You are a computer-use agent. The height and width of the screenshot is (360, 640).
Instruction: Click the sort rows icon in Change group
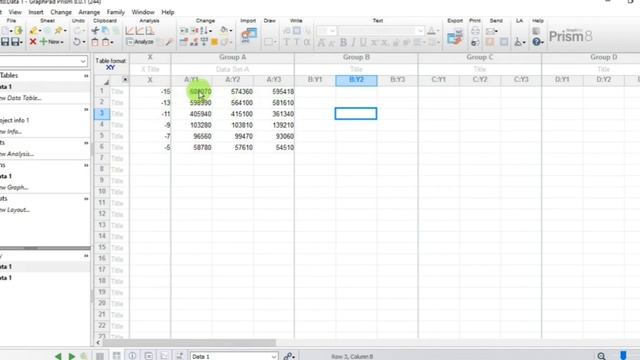(x=204, y=31)
